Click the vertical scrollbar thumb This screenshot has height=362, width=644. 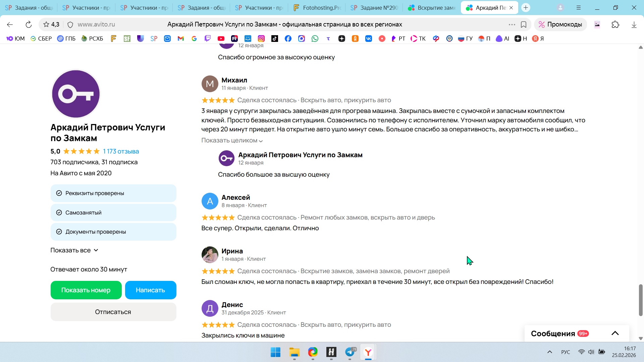pyautogui.click(x=640, y=300)
